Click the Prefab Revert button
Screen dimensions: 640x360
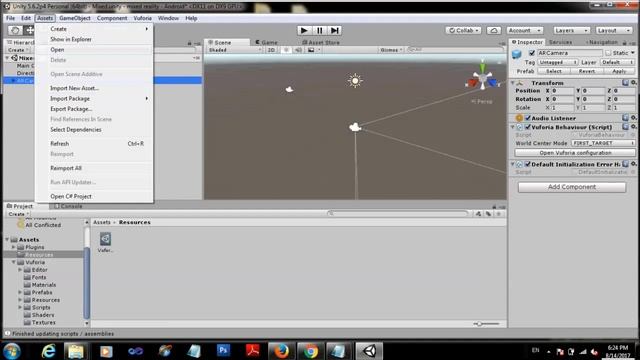[587, 71]
